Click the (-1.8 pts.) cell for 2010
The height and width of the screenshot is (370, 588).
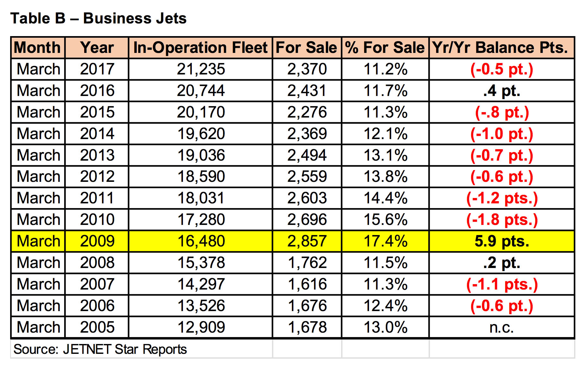coord(502,220)
